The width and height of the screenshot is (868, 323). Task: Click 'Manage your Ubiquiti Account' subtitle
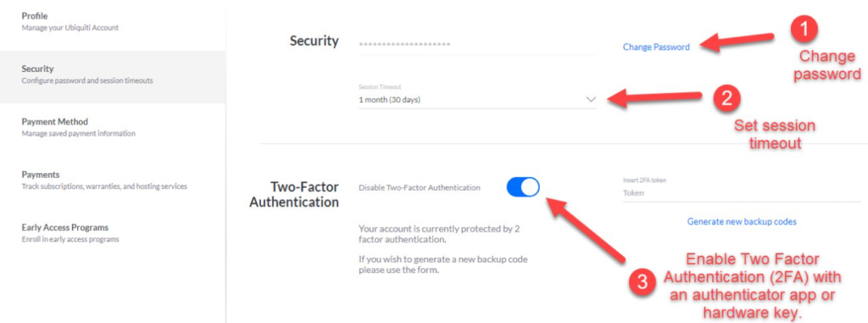tap(70, 28)
